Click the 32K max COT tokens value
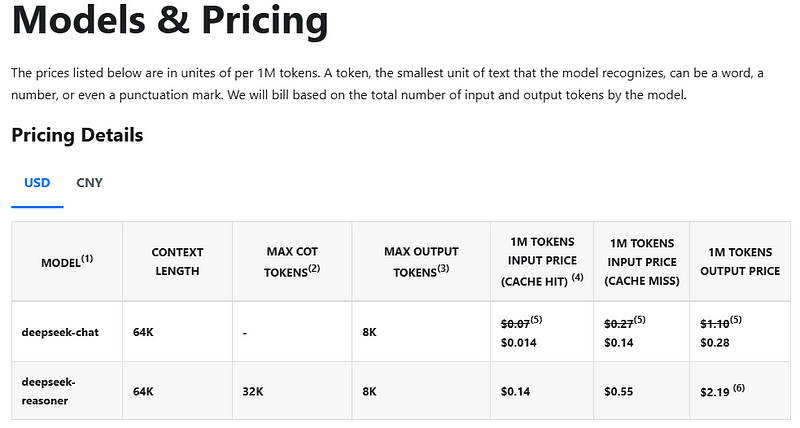 pyautogui.click(x=254, y=391)
